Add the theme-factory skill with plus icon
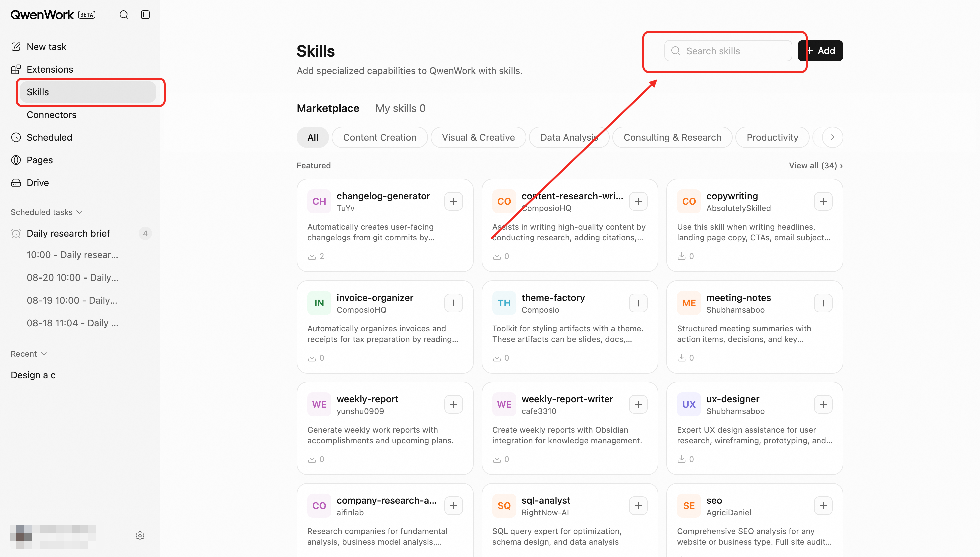The height and width of the screenshot is (557, 980). [x=638, y=303]
